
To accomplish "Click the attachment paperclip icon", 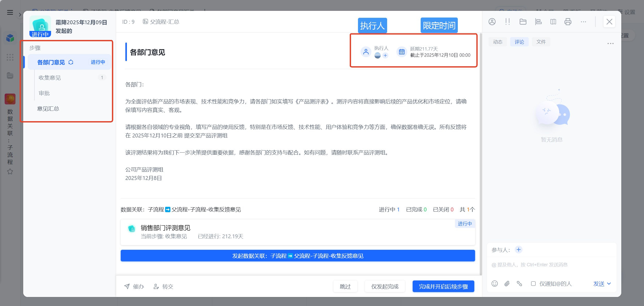I will [507, 284].
